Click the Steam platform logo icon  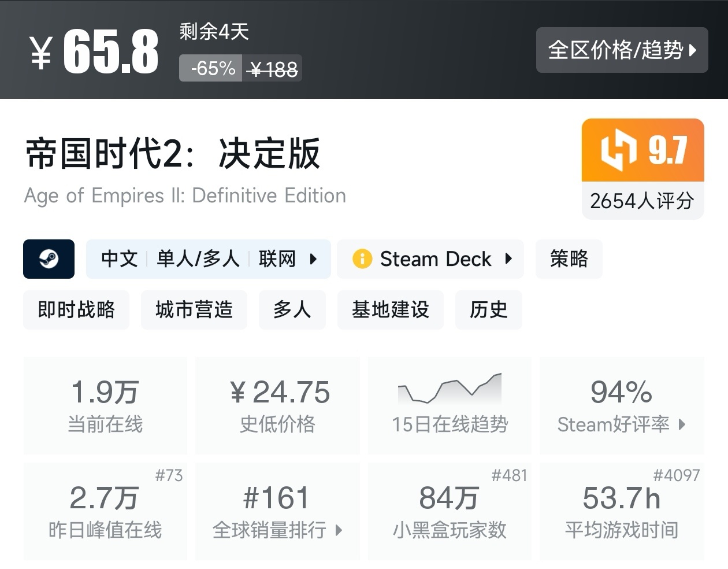pos(49,259)
